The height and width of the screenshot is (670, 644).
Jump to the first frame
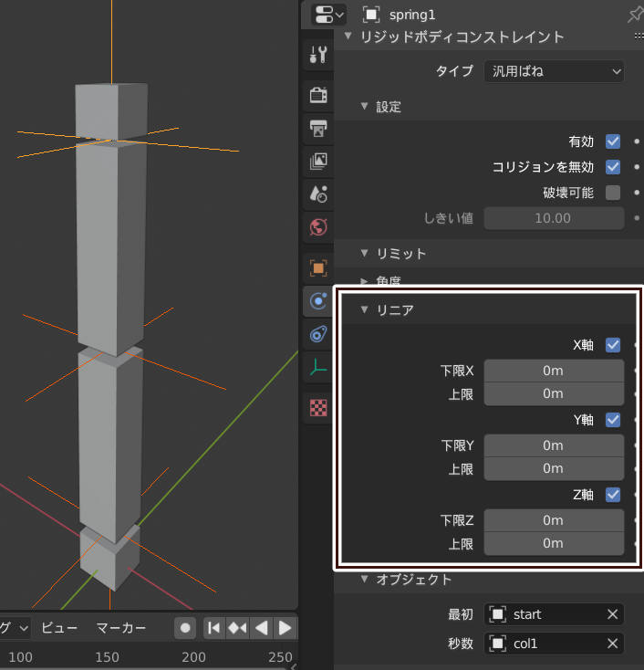(213, 628)
